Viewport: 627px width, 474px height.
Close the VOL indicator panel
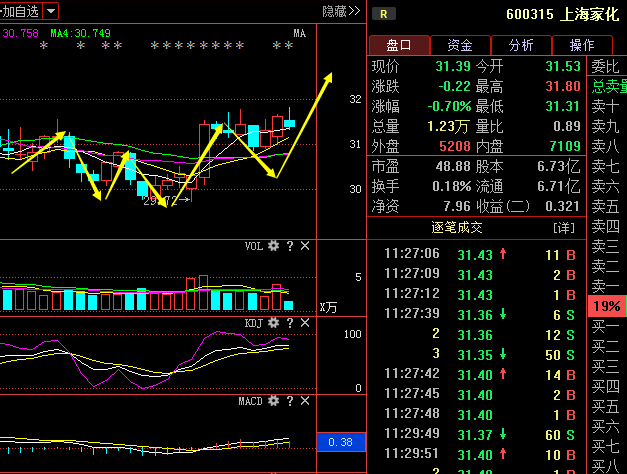click(x=305, y=246)
